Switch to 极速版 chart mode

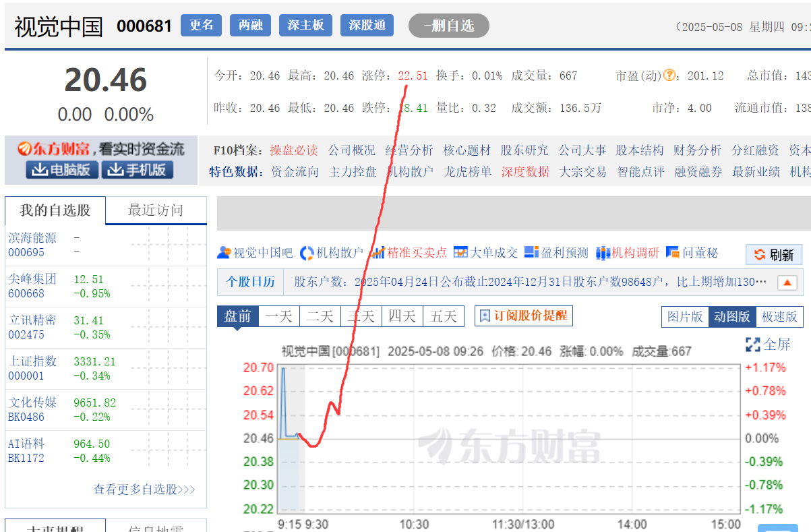click(x=779, y=317)
